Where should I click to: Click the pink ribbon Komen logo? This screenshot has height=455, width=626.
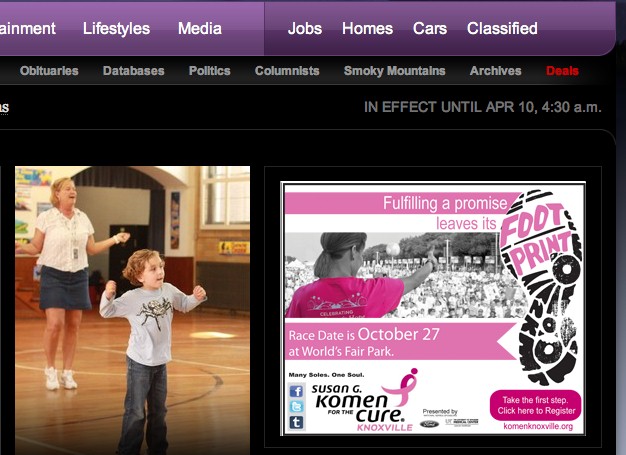[407, 385]
